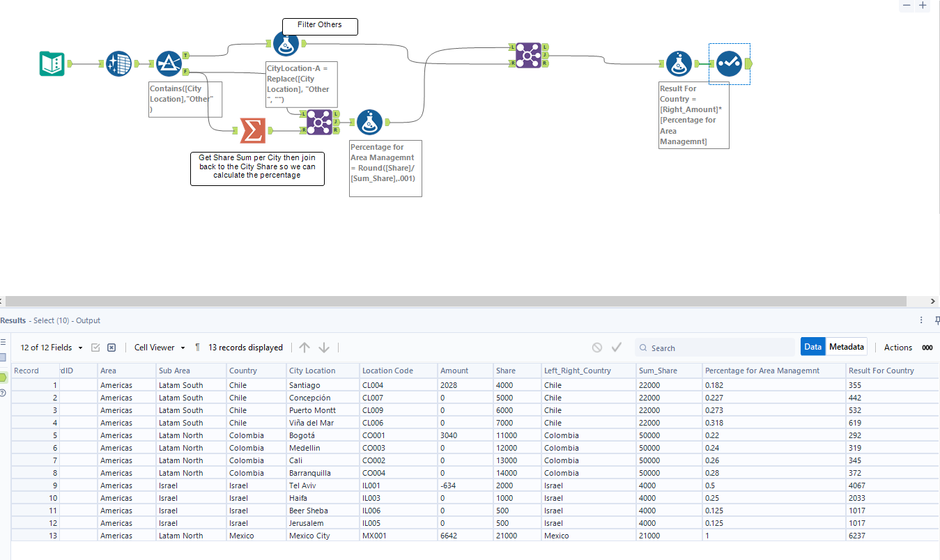This screenshot has height=560, width=940.
Task: Select the "Filter Others" filter tool
Action: (286, 43)
